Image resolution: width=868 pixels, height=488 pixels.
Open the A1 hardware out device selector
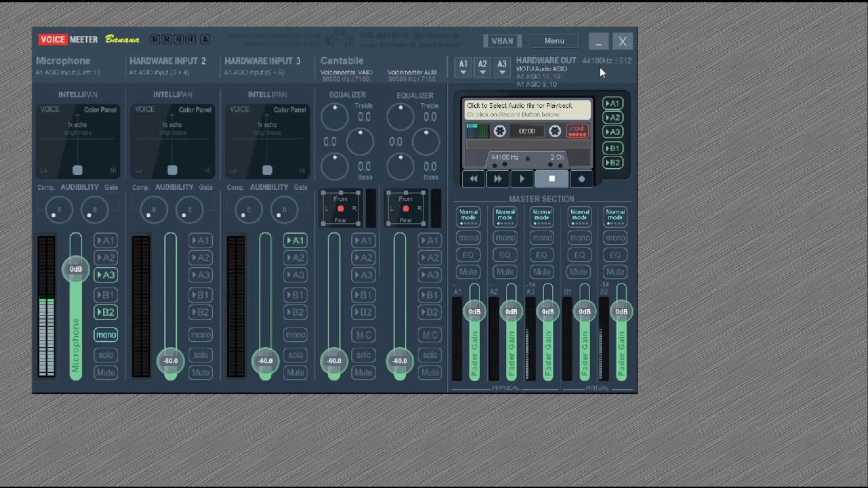click(463, 66)
